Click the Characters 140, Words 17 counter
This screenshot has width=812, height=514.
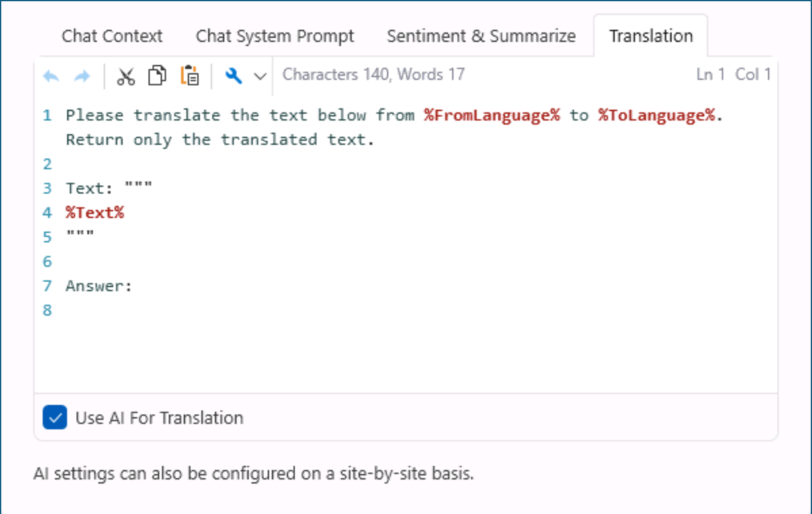point(374,75)
